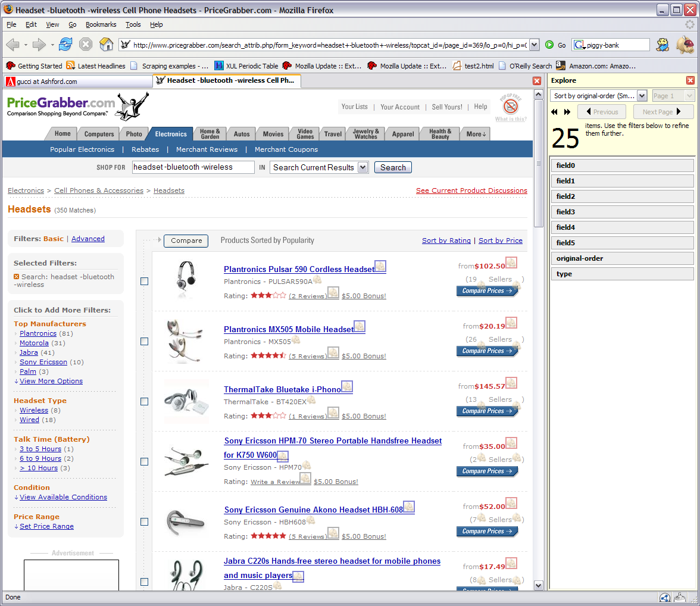Click Compare Prices for Pulsar 590

pos(487,291)
